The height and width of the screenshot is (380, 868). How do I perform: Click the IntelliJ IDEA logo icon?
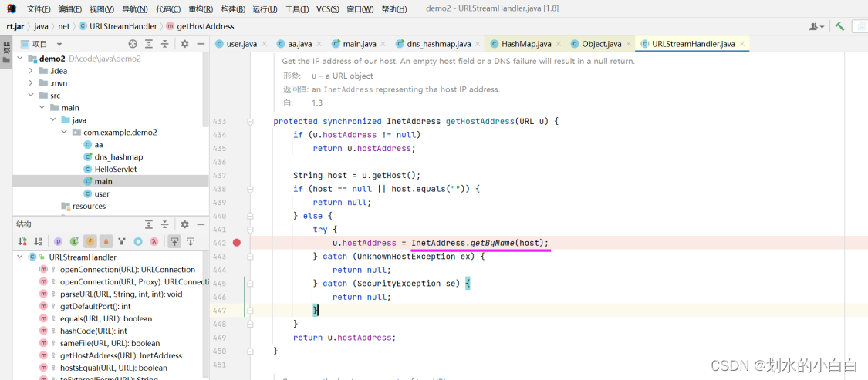pos(11,8)
